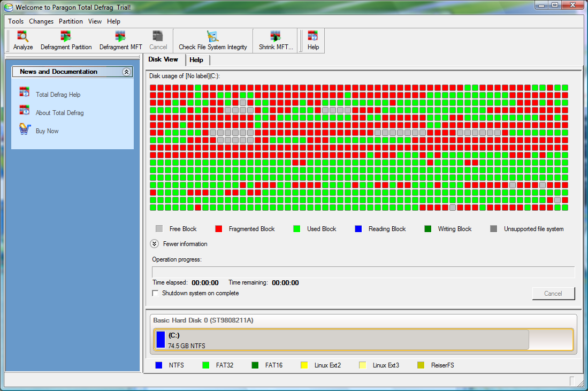The width and height of the screenshot is (588, 391).
Task: Open the Tools menu
Action: tap(16, 21)
